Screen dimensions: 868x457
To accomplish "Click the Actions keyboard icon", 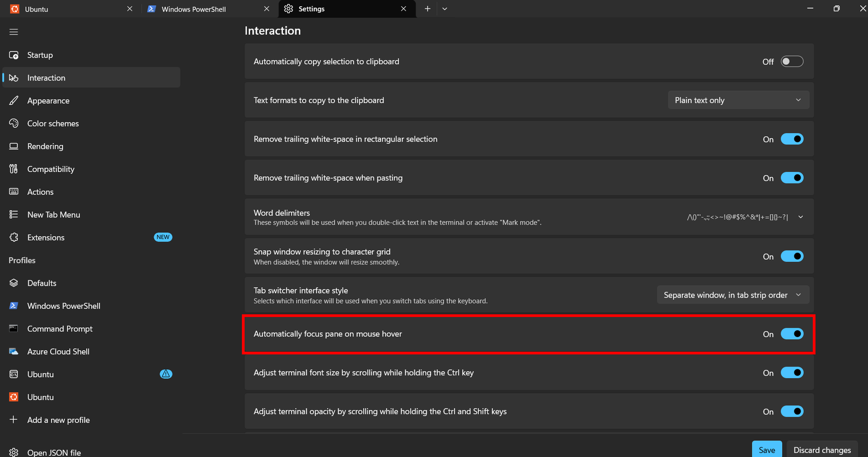I will coord(14,192).
